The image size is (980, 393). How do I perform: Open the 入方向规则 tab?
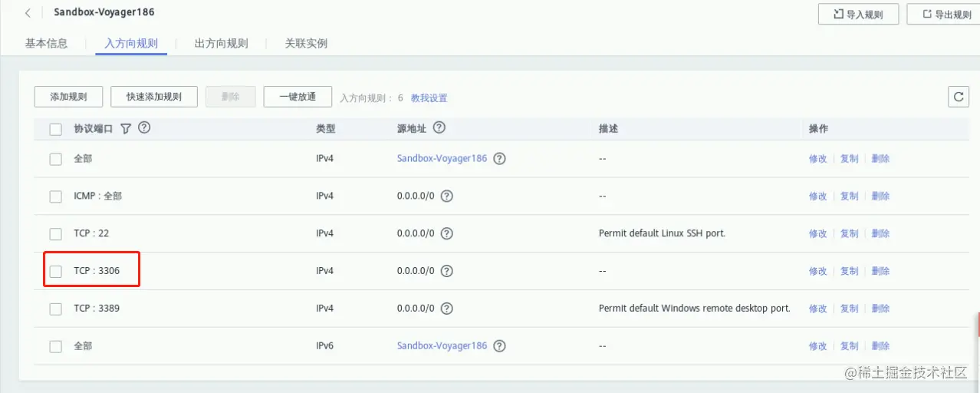(131, 44)
